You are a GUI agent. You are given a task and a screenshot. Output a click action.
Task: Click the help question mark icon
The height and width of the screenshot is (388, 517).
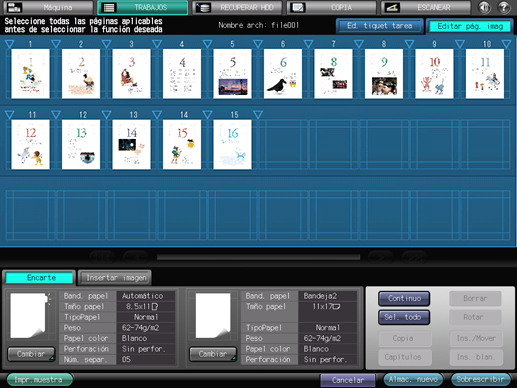pyautogui.click(x=504, y=7)
